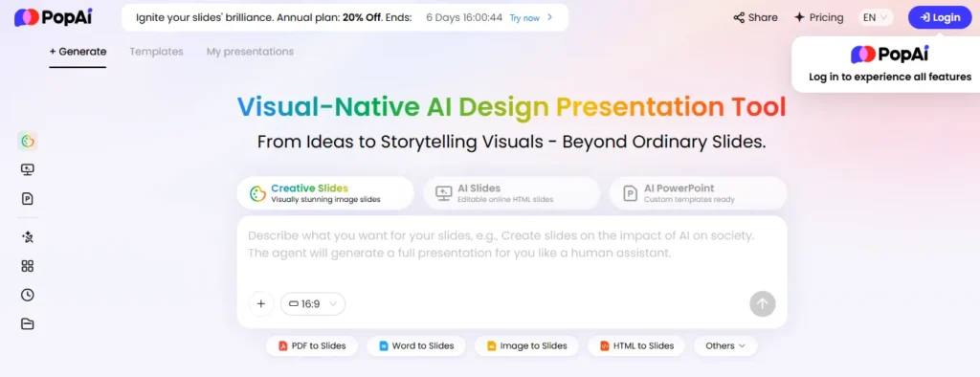The image size is (980, 377).
Task: Click the PopAi logo in login popup
Action: (x=890, y=55)
